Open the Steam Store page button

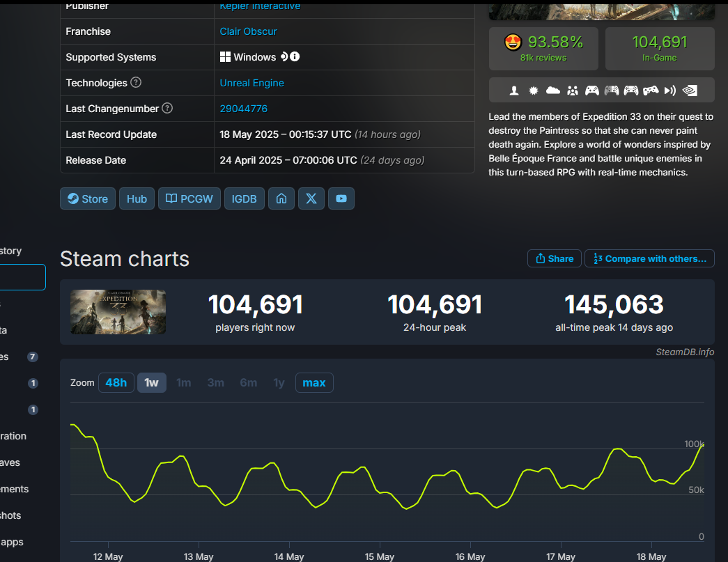click(x=88, y=198)
